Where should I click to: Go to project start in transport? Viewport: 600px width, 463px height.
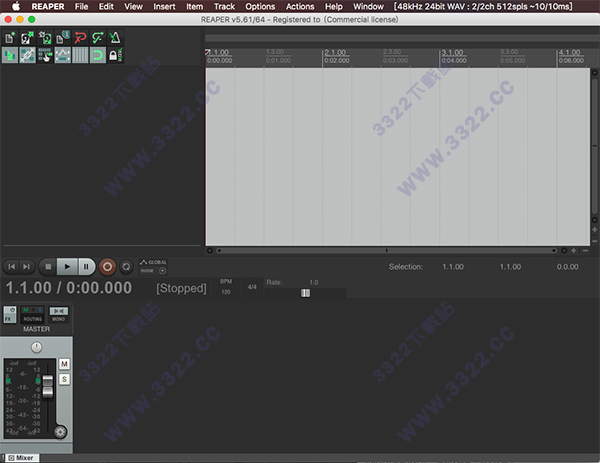[12, 267]
